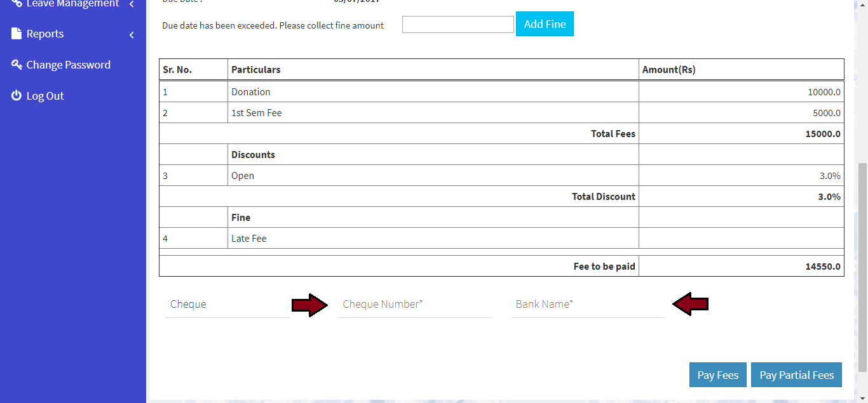Click the Change Password key icon
Screen dimensions: 868x403
[x=17, y=65]
